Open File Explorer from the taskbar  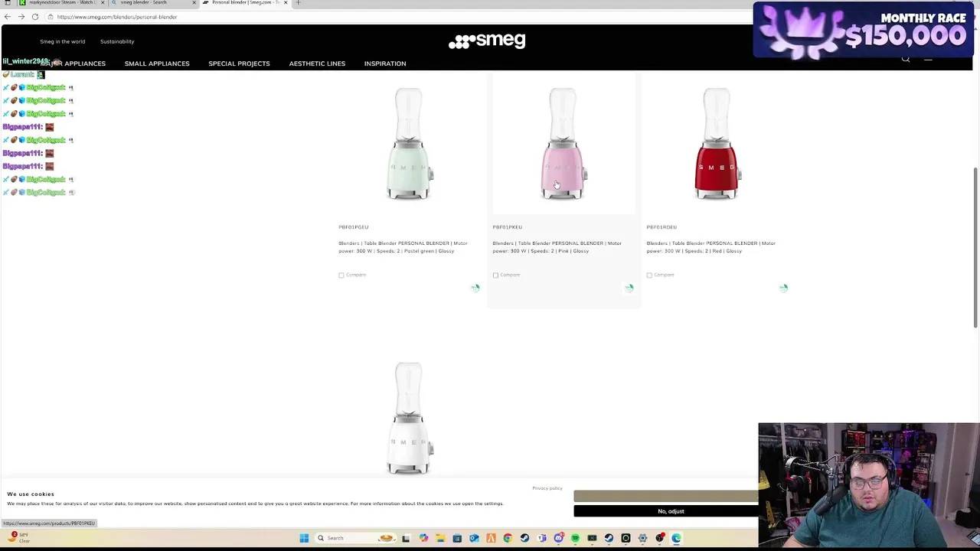tap(440, 538)
